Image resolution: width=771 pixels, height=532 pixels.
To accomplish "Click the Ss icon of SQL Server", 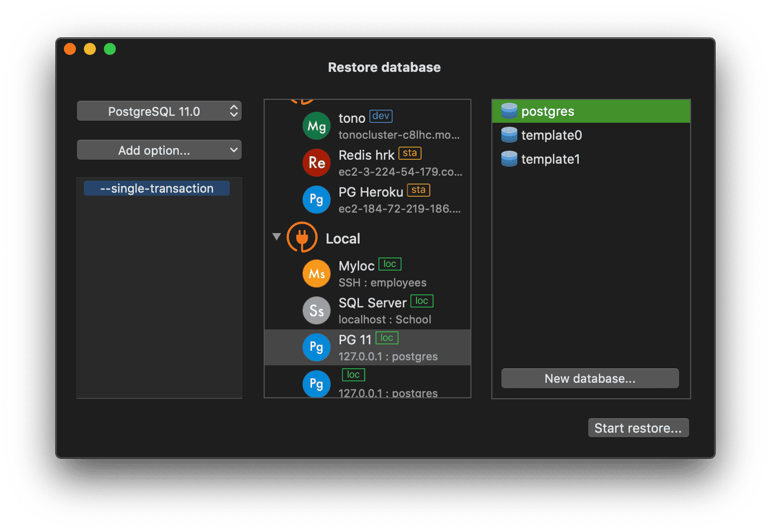I will [x=317, y=310].
